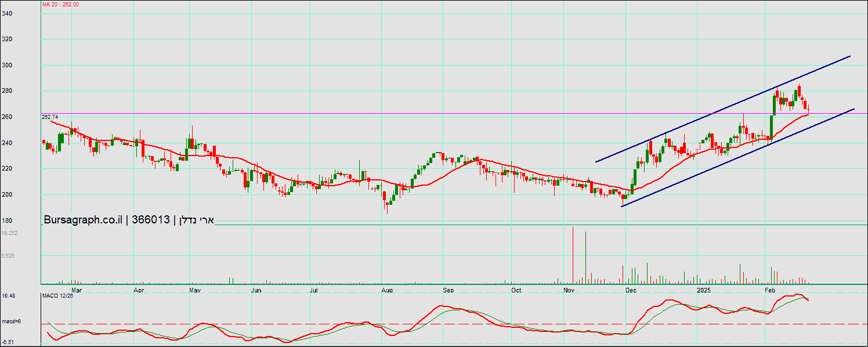868x347 pixels.
Task: Click the 340 price axis label
Action: (8, 13)
